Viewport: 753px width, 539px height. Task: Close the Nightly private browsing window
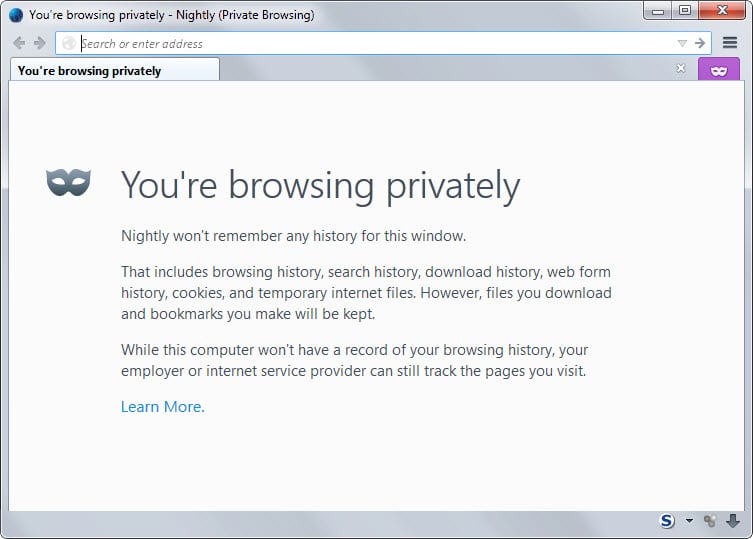click(723, 11)
